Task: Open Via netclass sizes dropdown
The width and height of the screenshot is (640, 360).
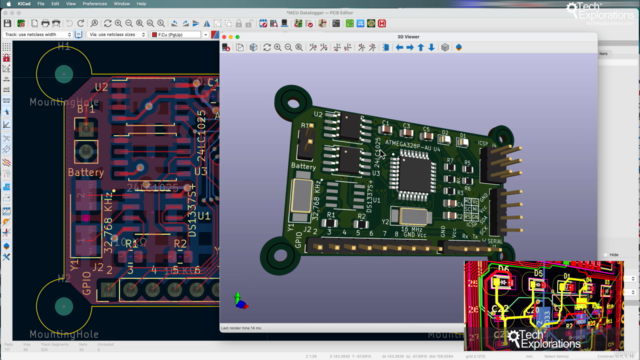Action: click(117, 35)
